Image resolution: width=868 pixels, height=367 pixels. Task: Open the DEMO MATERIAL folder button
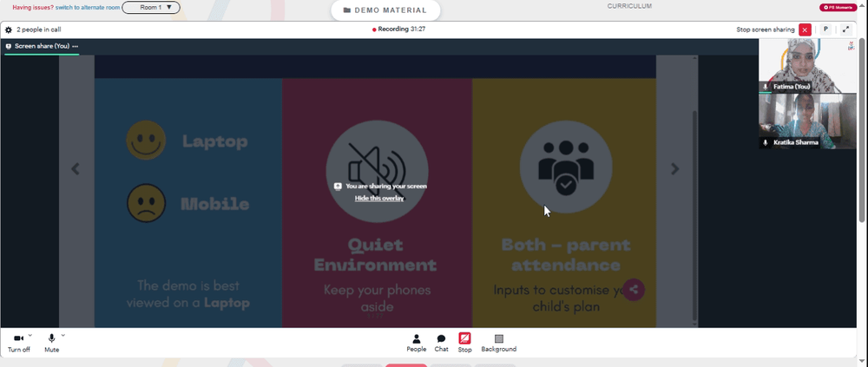pos(385,10)
